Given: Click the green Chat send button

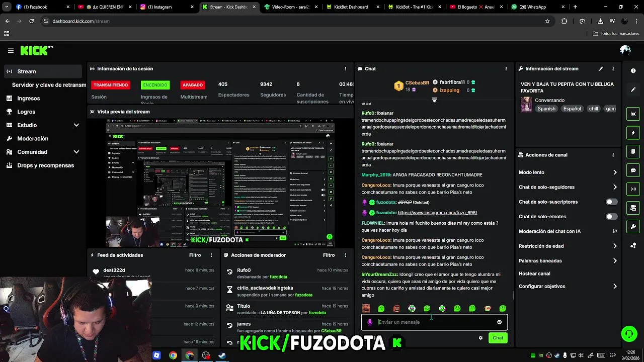Looking at the screenshot, I should click(498, 338).
